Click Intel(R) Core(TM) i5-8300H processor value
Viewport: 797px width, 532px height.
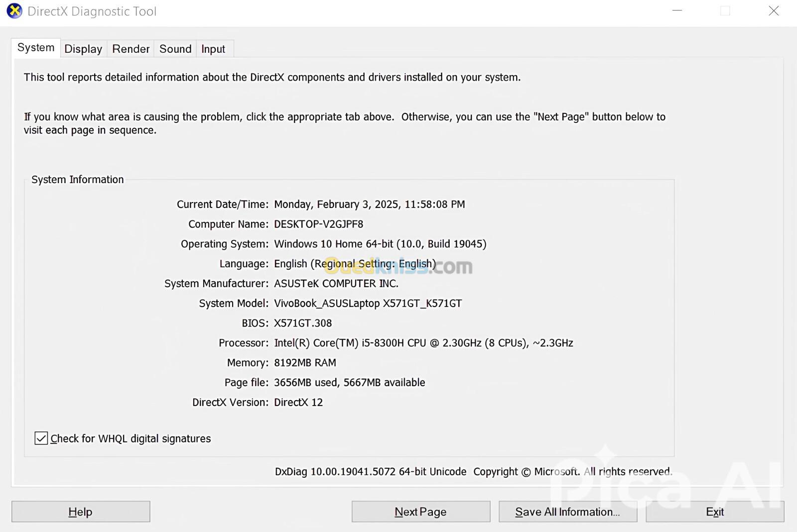[423, 343]
